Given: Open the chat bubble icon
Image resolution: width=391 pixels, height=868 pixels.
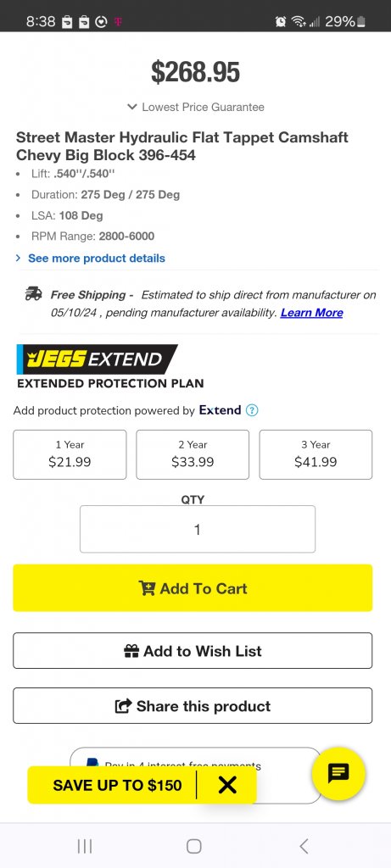Looking at the screenshot, I should tap(338, 773).
